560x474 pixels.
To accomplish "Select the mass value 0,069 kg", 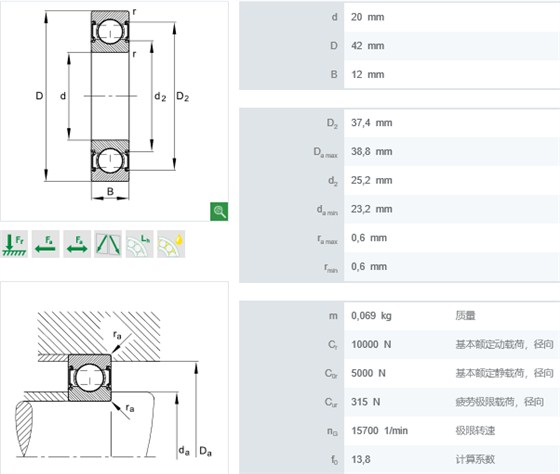I will tap(371, 316).
